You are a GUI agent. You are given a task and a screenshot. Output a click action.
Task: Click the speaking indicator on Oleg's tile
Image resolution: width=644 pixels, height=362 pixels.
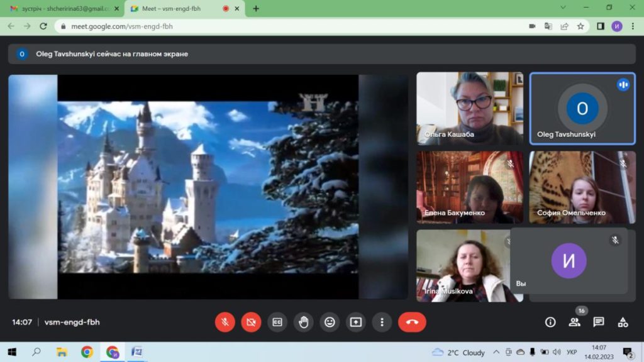click(623, 85)
